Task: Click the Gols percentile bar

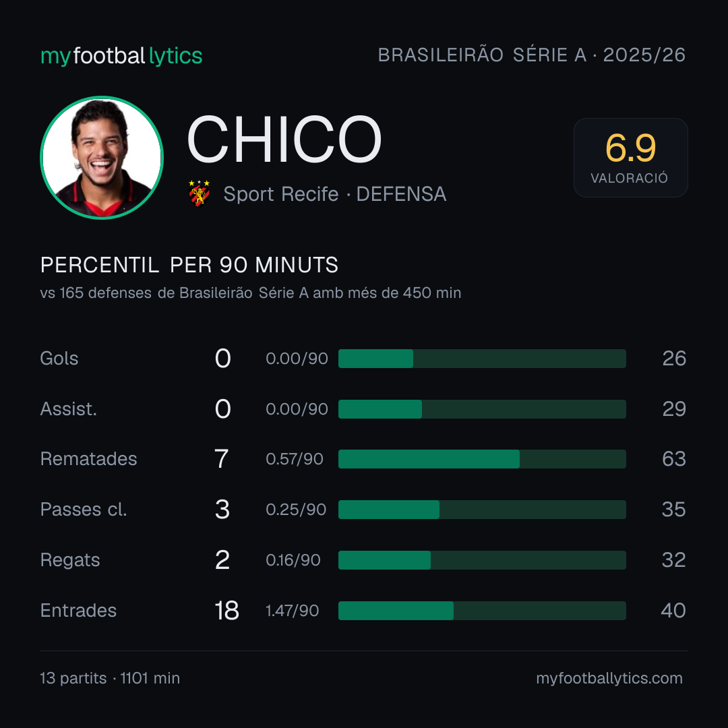Action: (482, 359)
